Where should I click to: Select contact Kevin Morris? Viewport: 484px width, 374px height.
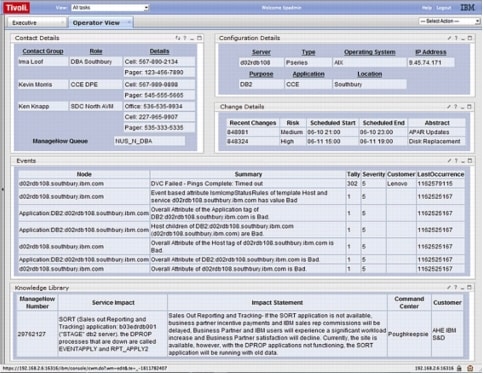click(43, 85)
